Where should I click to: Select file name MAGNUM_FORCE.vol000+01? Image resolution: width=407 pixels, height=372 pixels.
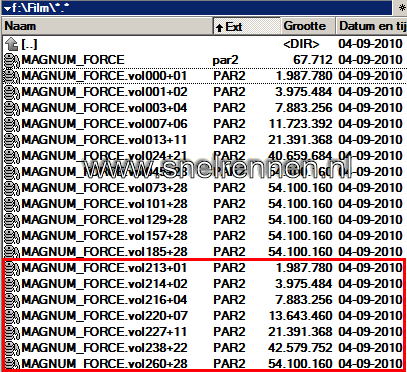point(104,76)
